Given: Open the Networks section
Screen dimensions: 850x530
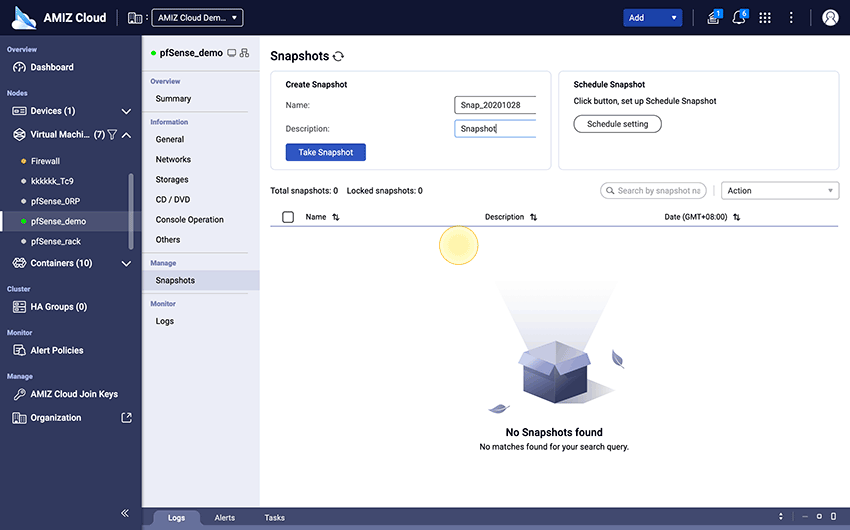Looking at the screenshot, I should click(x=173, y=160).
